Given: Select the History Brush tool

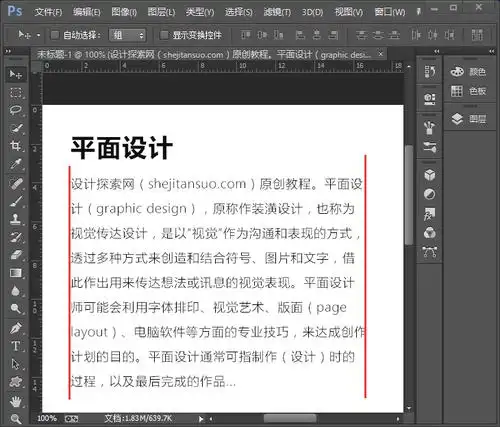Looking at the screenshot, I should [16, 237].
